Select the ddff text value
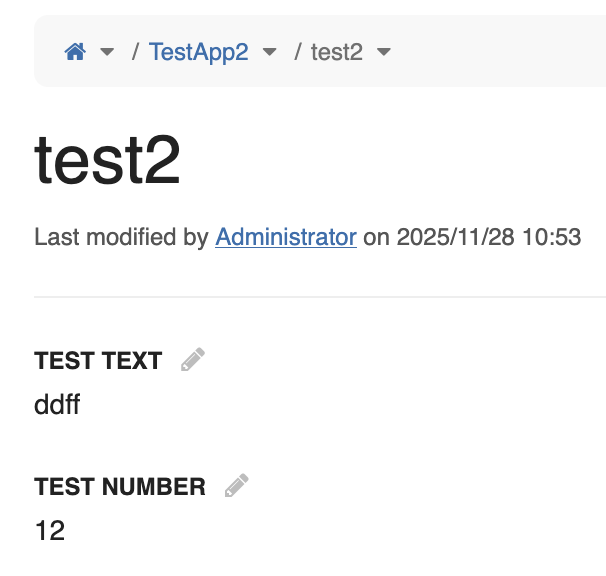 click(57, 405)
